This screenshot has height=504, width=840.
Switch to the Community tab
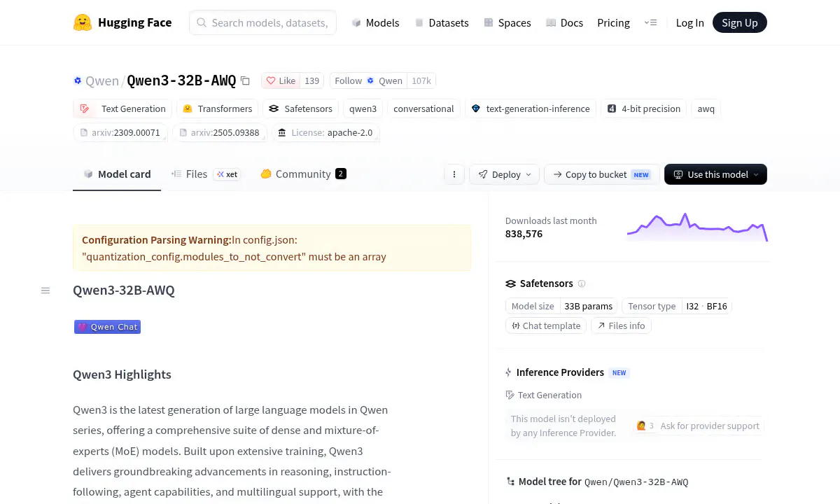[x=303, y=174]
